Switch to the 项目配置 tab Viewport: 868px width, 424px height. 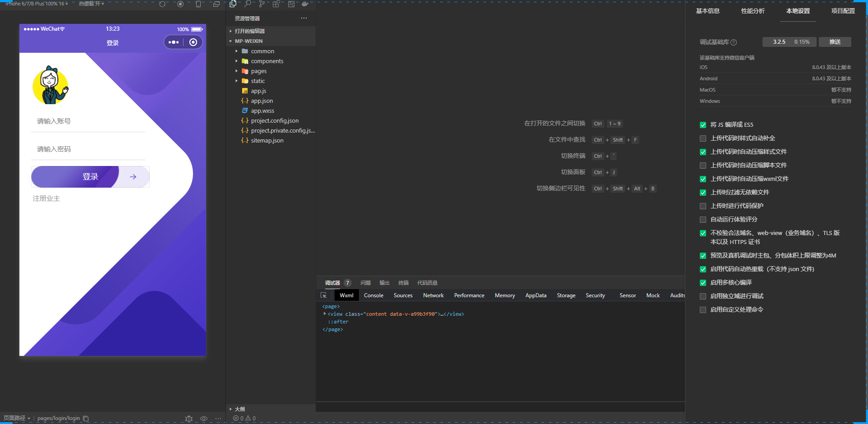843,11
